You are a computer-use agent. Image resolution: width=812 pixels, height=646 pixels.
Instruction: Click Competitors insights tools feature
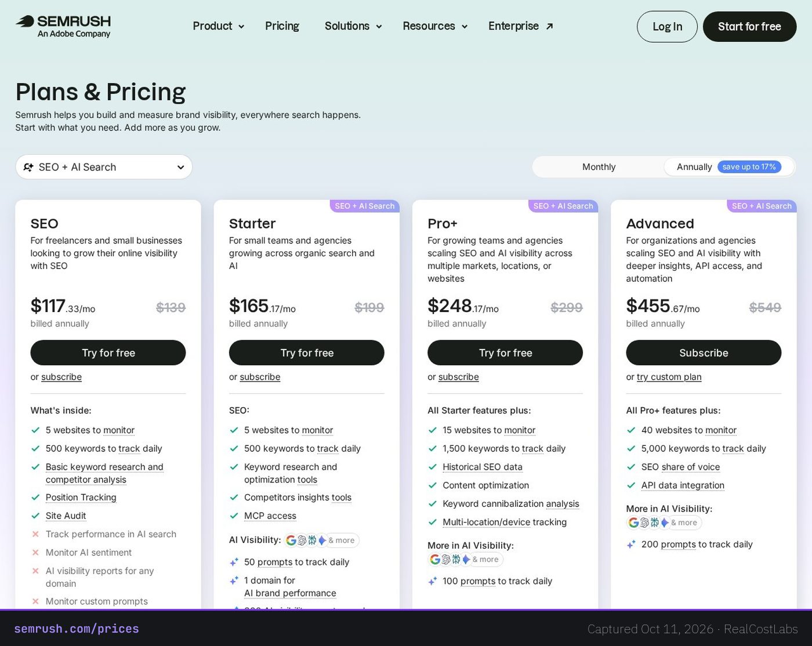click(x=298, y=498)
